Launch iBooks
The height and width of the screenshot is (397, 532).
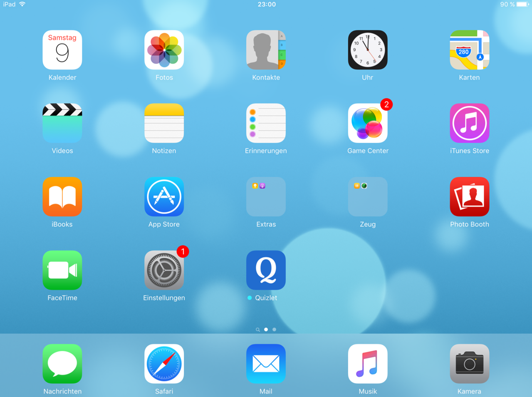(62, 197)
